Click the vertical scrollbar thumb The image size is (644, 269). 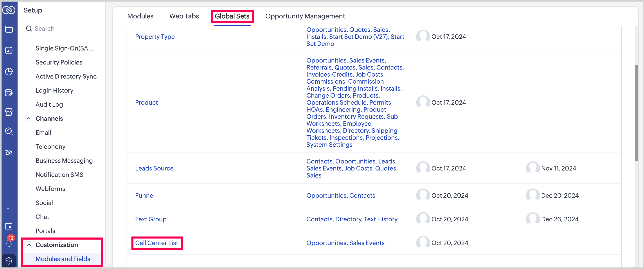(x=636, y=113)
